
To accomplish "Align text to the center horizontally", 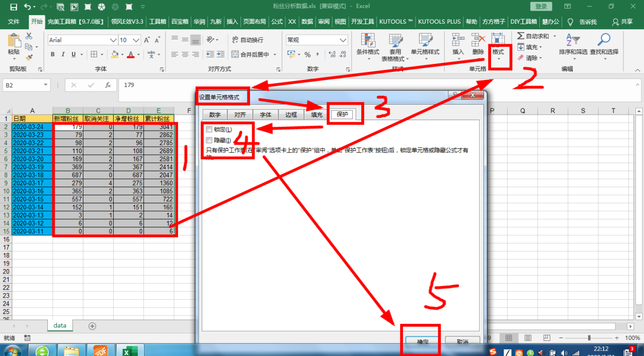I will 185,54.
